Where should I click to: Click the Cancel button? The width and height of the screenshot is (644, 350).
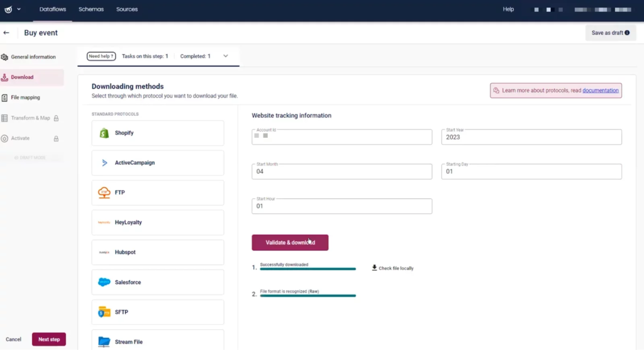[x=13, y=340]
